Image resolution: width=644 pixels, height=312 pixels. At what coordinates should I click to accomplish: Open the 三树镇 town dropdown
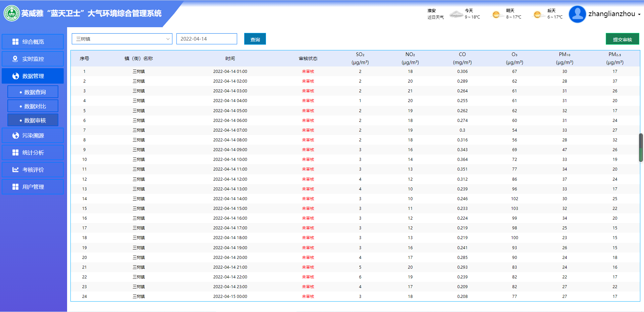(x=122, y=39)
